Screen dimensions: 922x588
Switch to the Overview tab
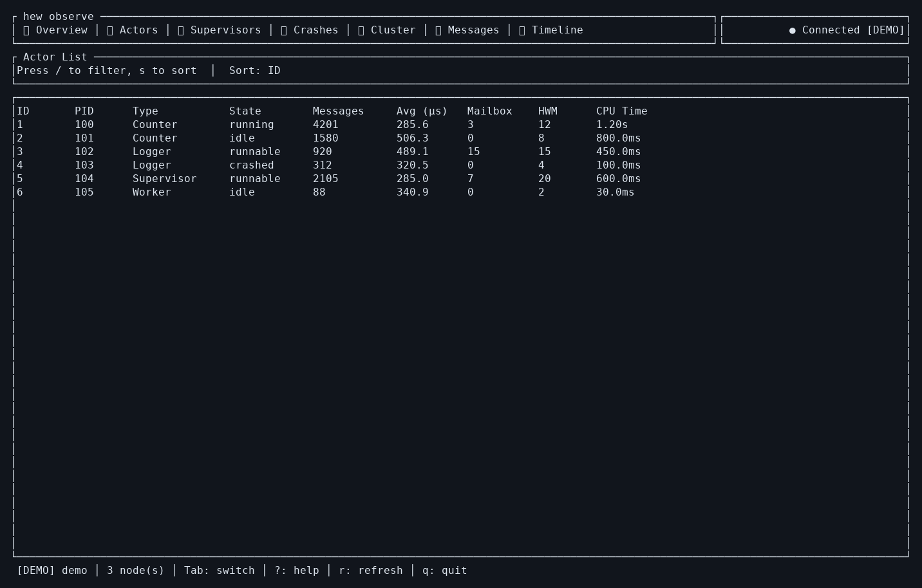click(x=55, y=30)
